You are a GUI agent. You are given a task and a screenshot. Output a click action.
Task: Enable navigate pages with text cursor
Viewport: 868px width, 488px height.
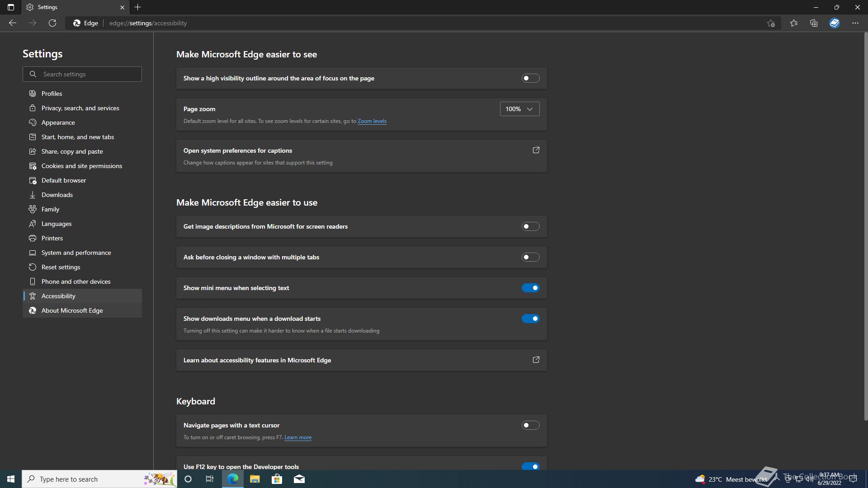pos(531,425)
